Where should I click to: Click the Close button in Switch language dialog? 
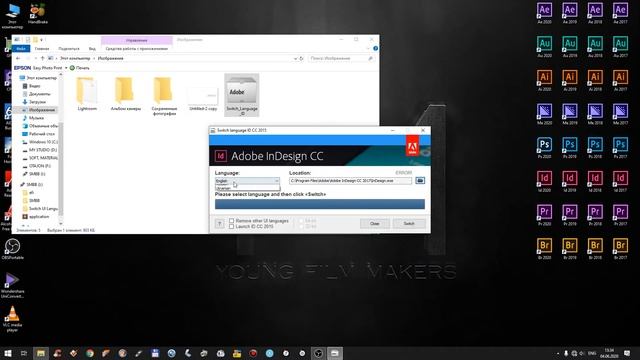tap(375, 224)
